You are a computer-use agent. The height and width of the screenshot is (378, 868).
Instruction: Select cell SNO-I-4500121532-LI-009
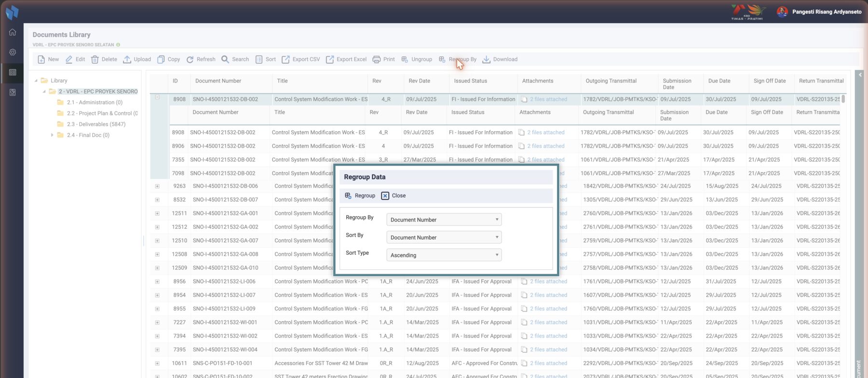224,308
